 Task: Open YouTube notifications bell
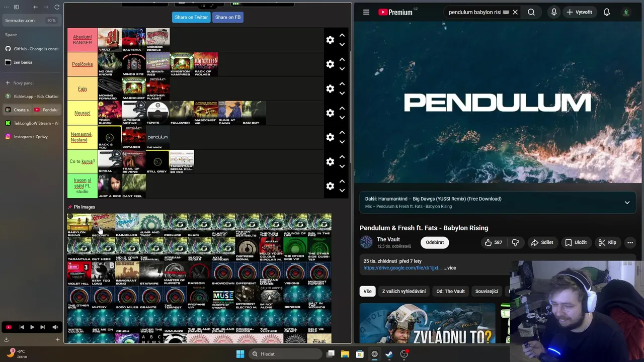607,12
